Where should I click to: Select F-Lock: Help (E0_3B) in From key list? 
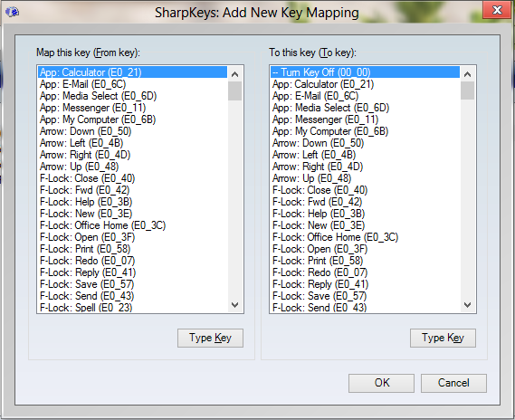[x=133, y=202]
